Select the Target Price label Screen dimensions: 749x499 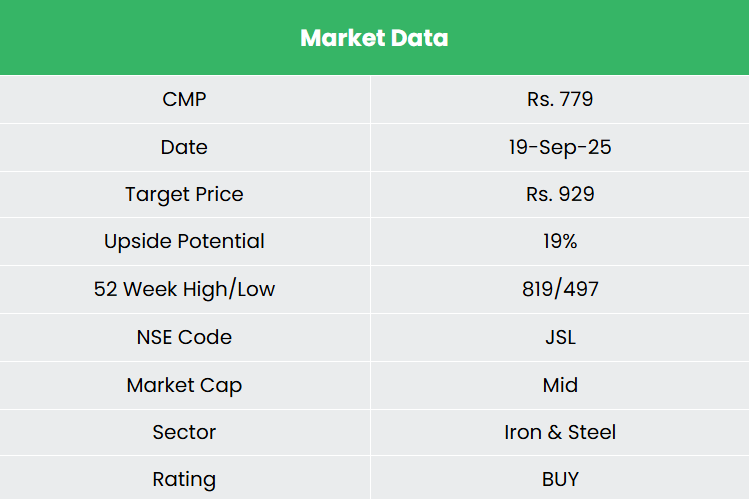[184, 194]
